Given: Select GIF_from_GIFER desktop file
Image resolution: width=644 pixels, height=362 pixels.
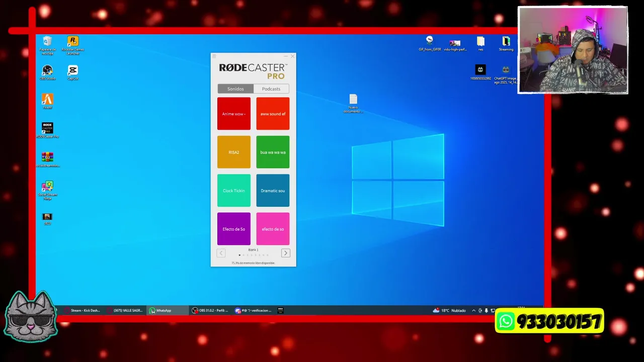Looking at the screenshot, I should [x=429, y=44].
